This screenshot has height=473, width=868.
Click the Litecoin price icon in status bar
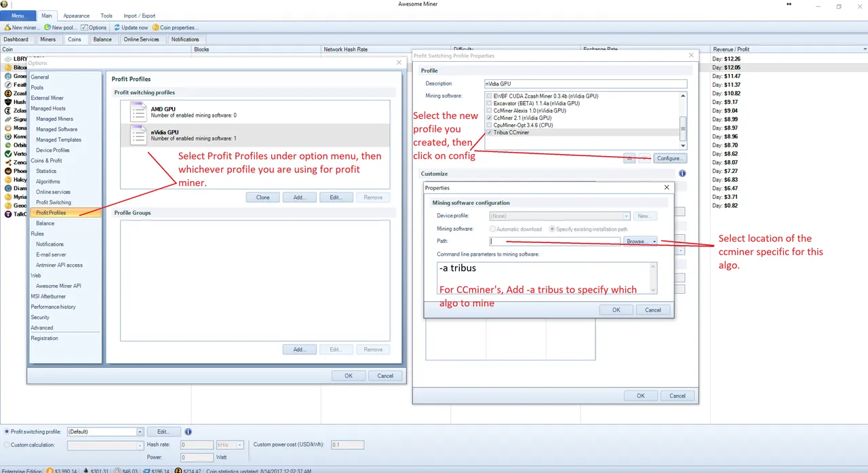116,470
